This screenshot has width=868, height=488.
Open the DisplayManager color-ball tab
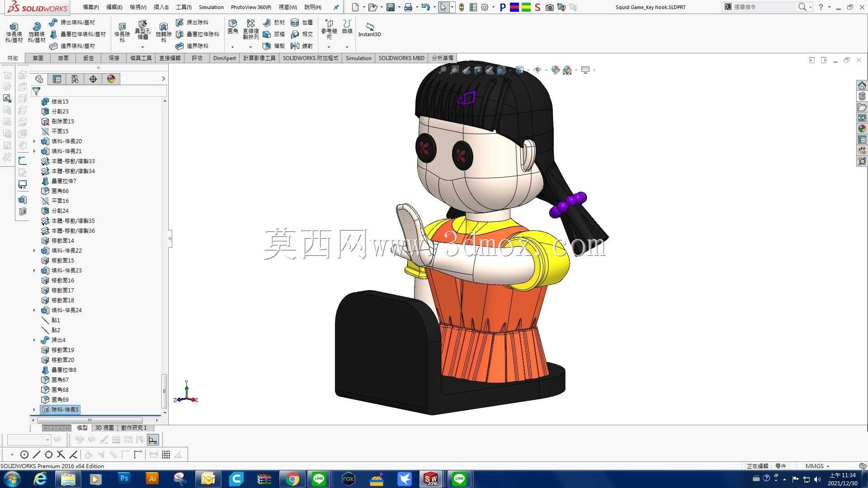click(111, 79)
